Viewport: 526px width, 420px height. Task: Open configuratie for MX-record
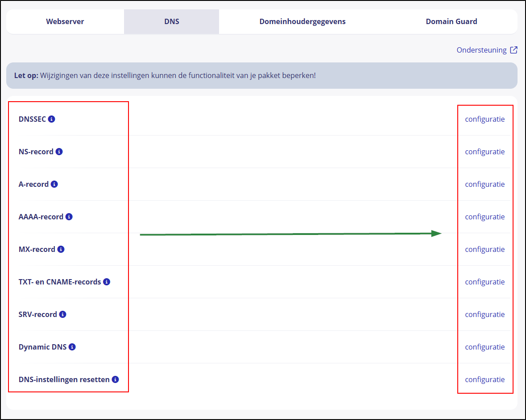pyautogui.click(x=485, y=249)
